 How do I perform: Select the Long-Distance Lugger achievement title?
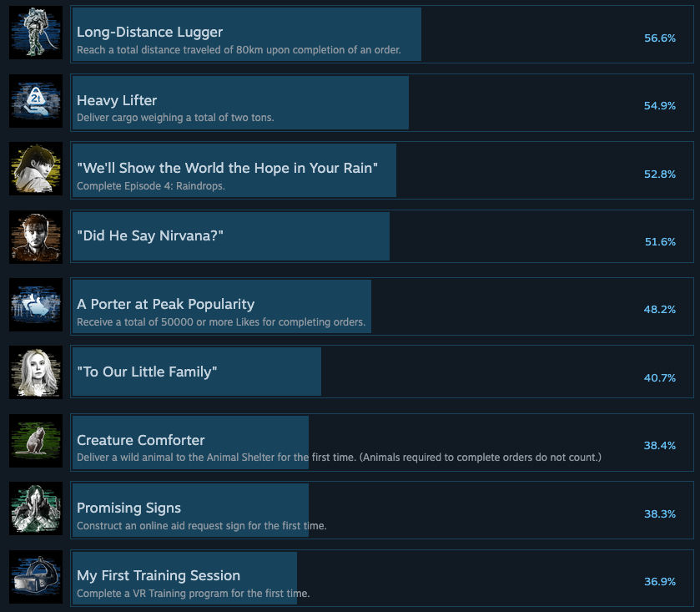click(149, 33)
